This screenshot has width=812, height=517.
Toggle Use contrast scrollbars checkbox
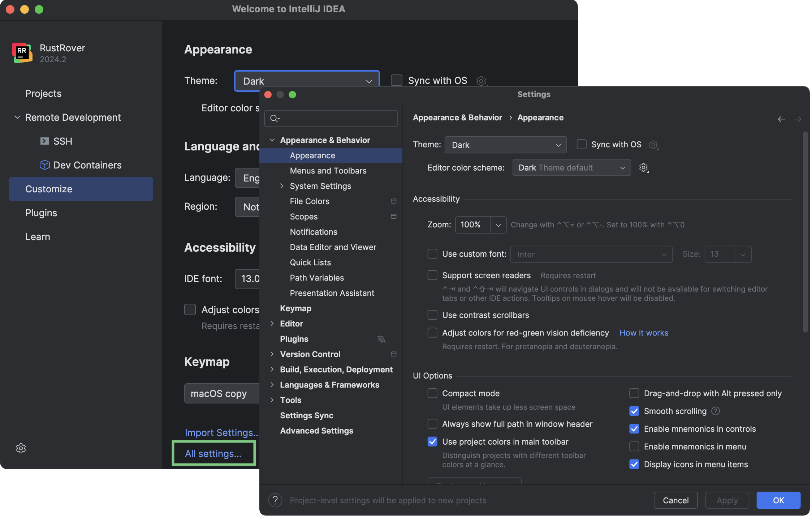click(x=432, y=315)
